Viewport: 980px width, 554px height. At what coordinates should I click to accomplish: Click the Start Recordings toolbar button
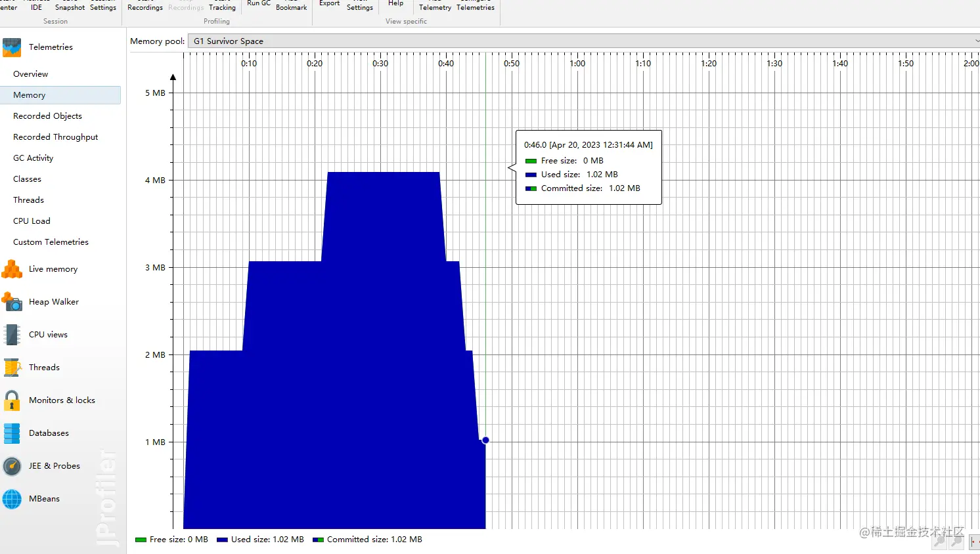coord(145,5)
